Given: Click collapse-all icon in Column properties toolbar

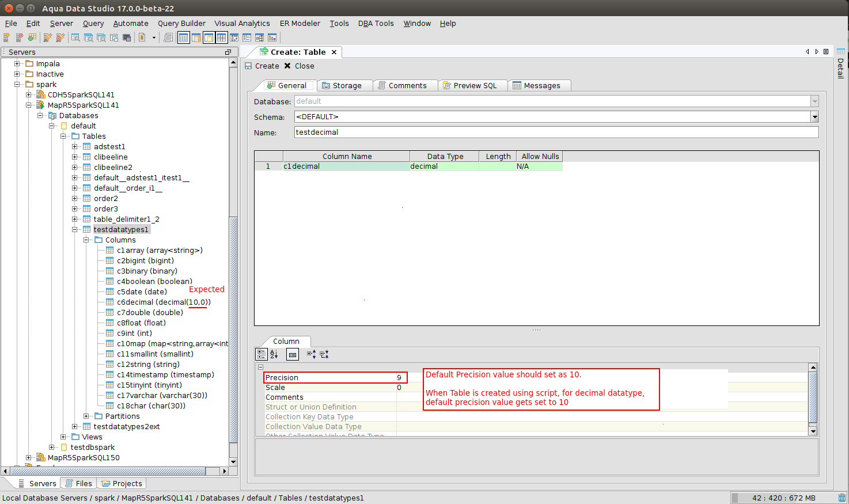Looking at the screenshot, I should (324, 354).
